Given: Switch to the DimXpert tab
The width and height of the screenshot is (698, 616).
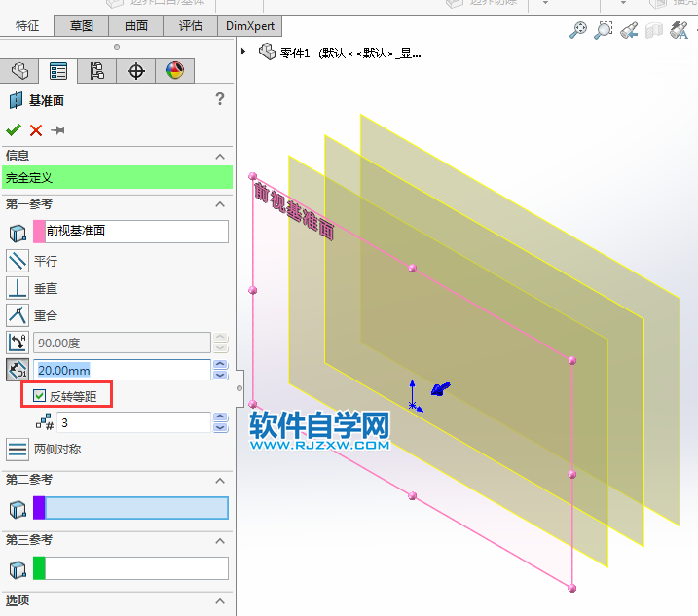Looking at the screenshot, I should pyautogui.click(x=250, y=26).
